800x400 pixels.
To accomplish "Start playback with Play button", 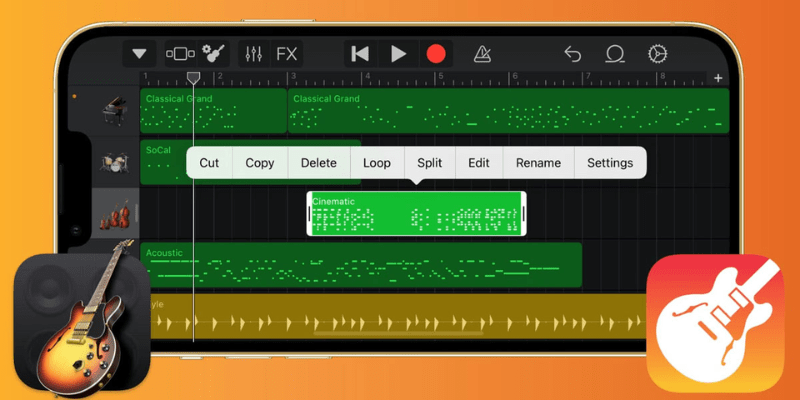I will pos(398,54).
